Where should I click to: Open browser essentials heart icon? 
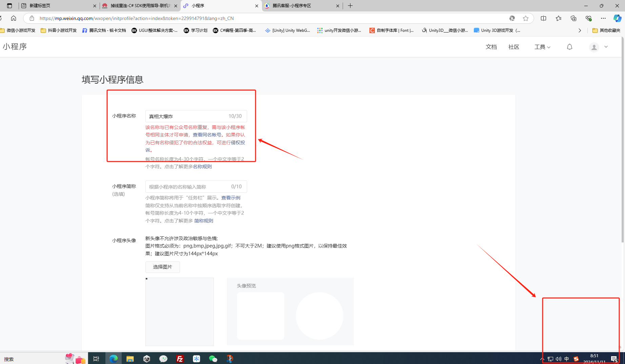(588, 18)
